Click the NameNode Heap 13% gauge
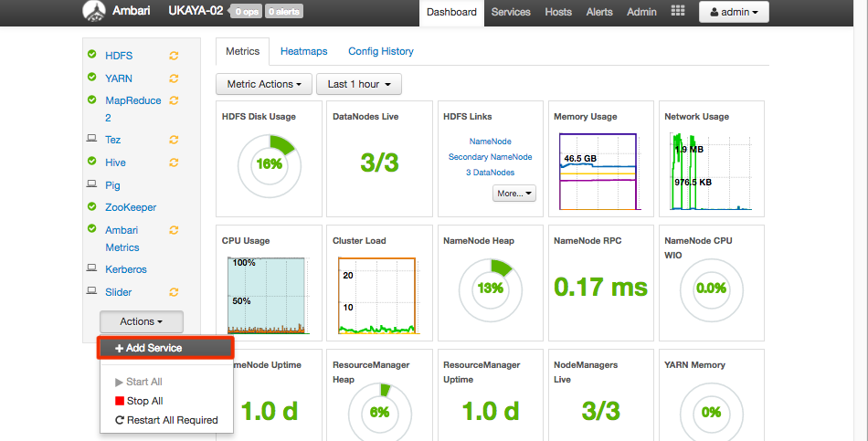 point(491,289)
